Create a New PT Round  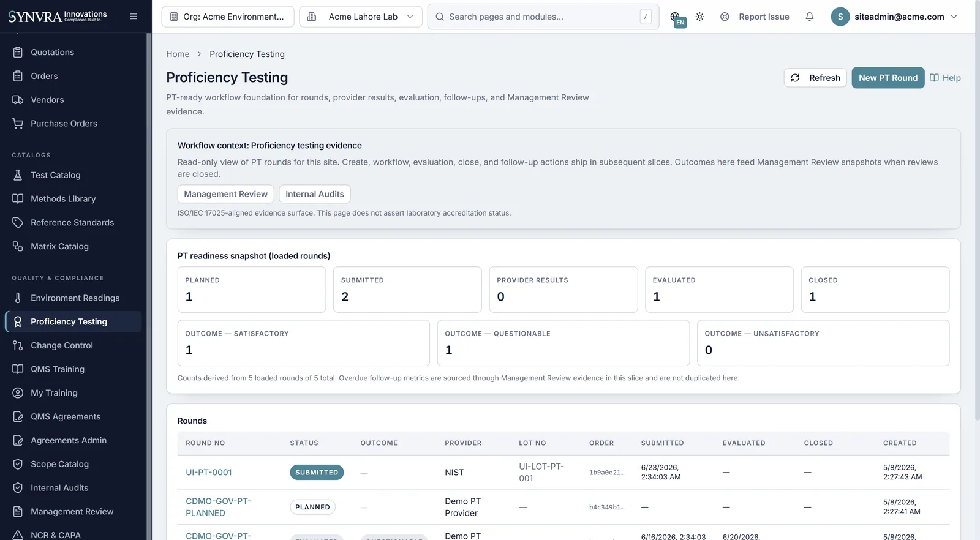point(888,78)
